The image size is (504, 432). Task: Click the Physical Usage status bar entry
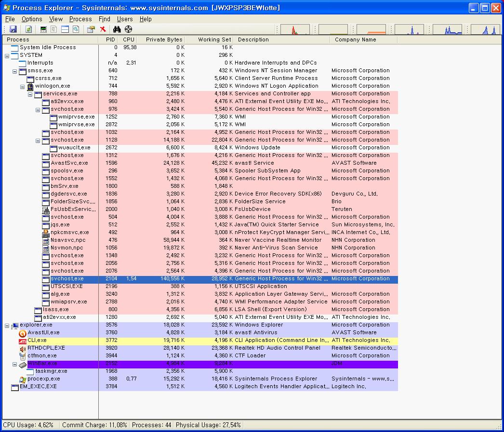[x=208, y=425]
